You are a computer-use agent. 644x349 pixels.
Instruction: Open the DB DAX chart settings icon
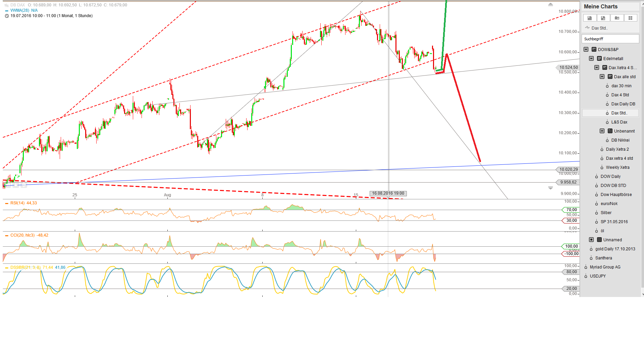[7, 5]
